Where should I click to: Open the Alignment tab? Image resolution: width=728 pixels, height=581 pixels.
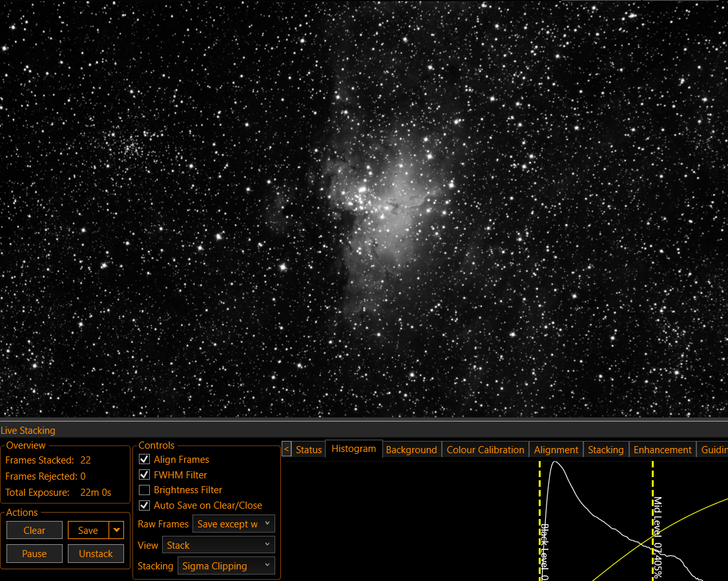556,450
